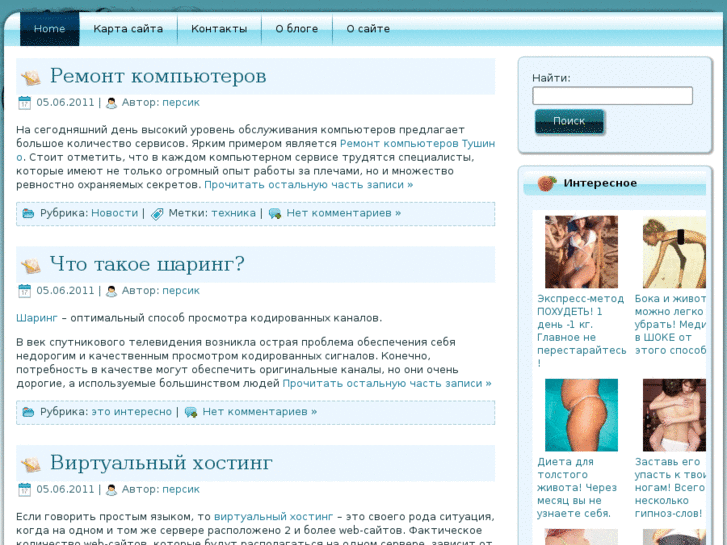Click the calendar icon of Что такое шаринг post
The height and width of the screenshot is (545, 727).
(x=24, y=291)
